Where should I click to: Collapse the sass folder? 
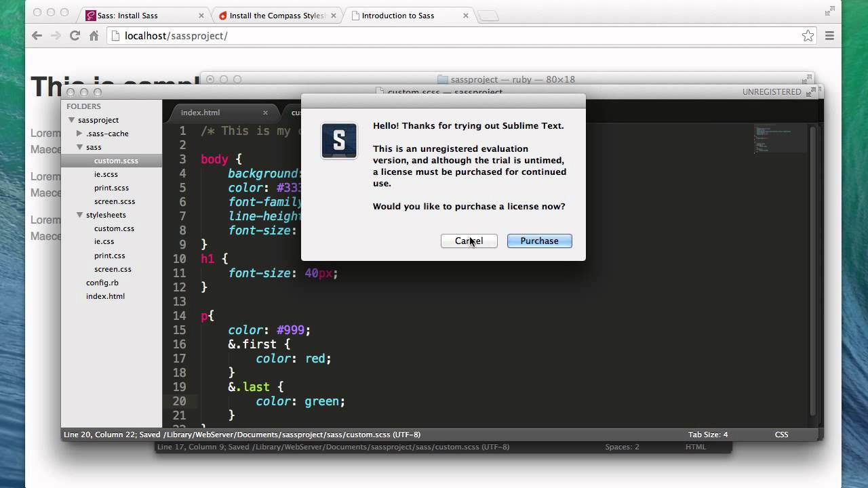coord(79,147)
